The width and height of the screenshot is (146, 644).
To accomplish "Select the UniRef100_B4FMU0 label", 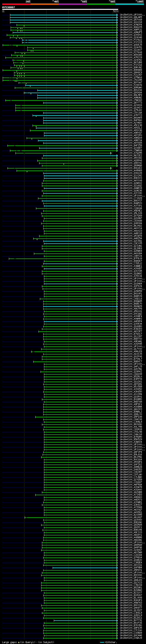I will [x=131, y=120].
